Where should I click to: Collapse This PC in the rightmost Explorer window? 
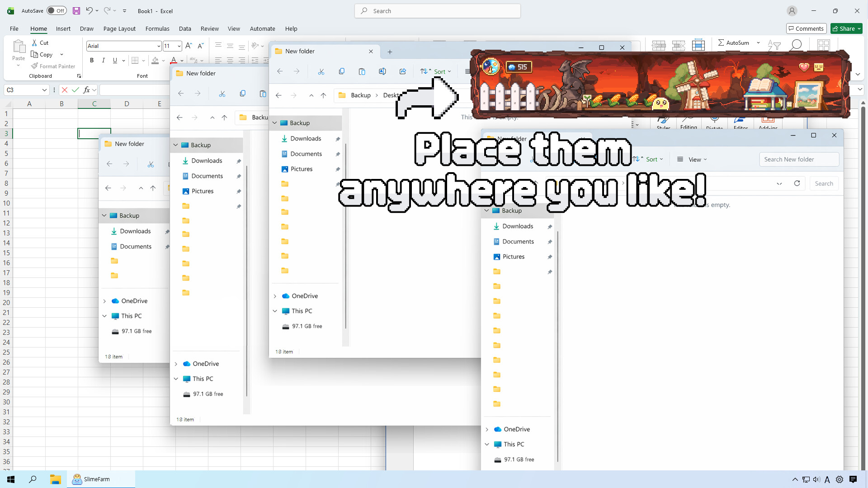pos(487,444)
